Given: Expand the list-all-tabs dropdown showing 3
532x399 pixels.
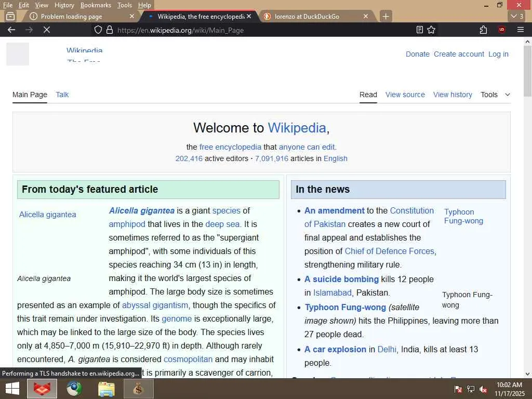Looking at the screenshot, I should tap(518, 16).
